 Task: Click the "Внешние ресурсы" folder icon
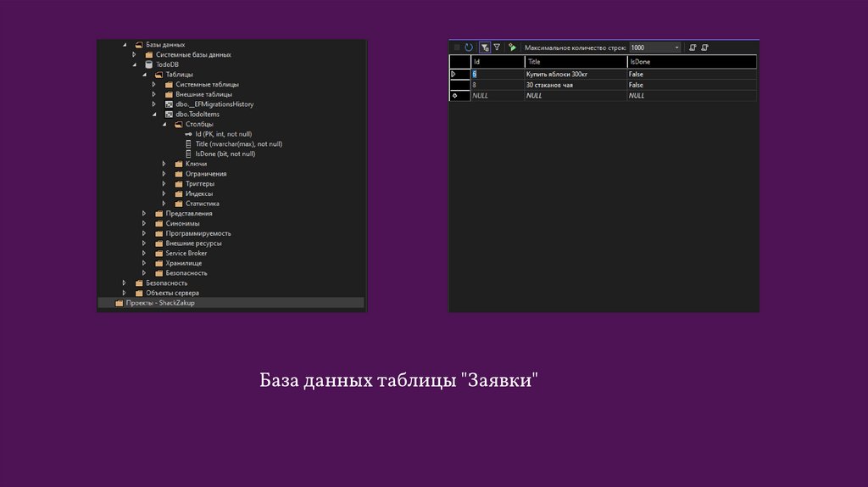159,243
